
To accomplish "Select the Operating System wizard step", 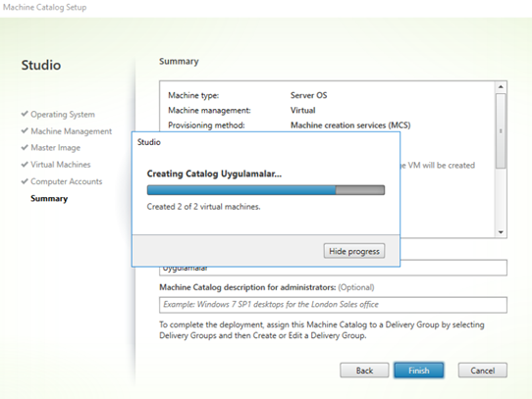I will click(x=63, y=115).
